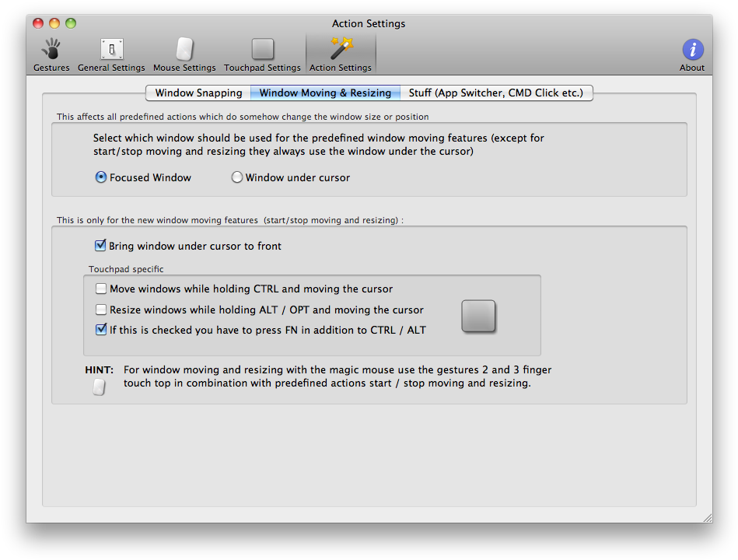Screen dimensions: 738x560
Task: Switch to the Window Snapping tab
Action: tap(198, 93)
